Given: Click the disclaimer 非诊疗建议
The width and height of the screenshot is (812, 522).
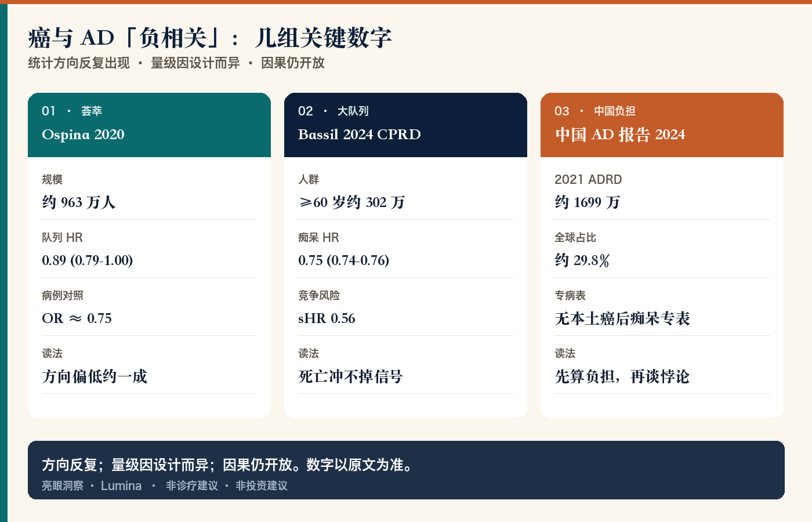Looking at the screenshot, I should tap(192, 485).
